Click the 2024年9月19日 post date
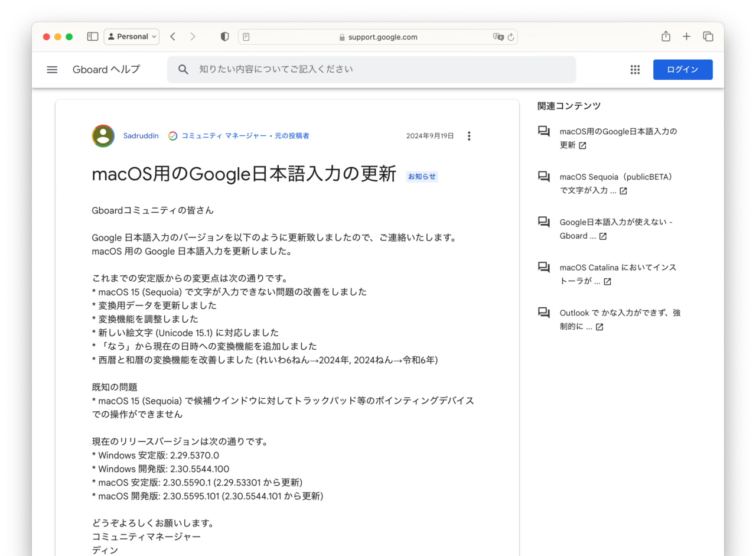 (430, 136)
